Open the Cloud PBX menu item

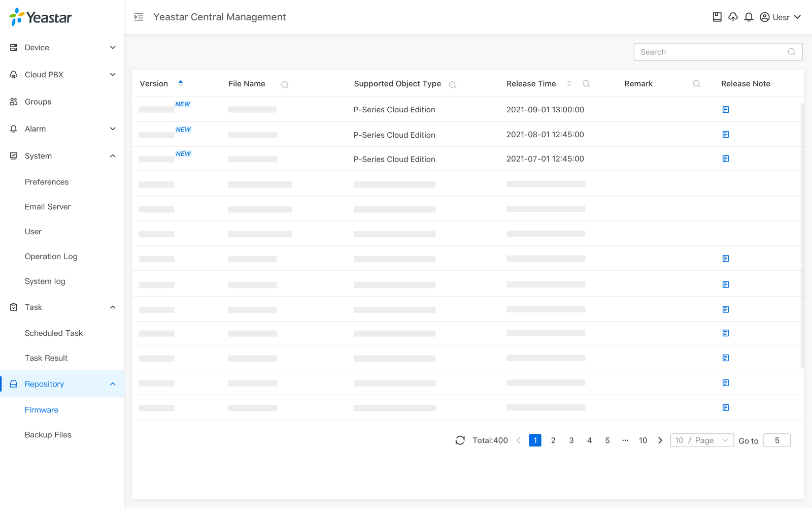62,75
